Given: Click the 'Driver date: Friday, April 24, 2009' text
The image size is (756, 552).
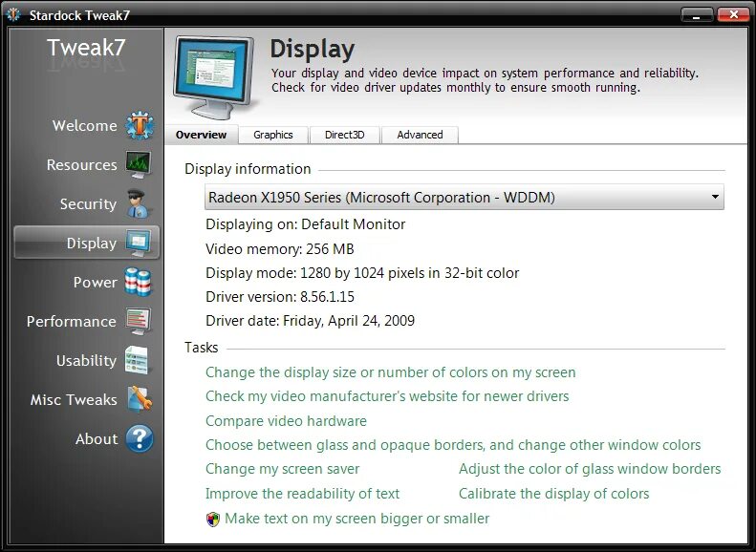Looking at the screenshot, I should [x=310, y=321].
